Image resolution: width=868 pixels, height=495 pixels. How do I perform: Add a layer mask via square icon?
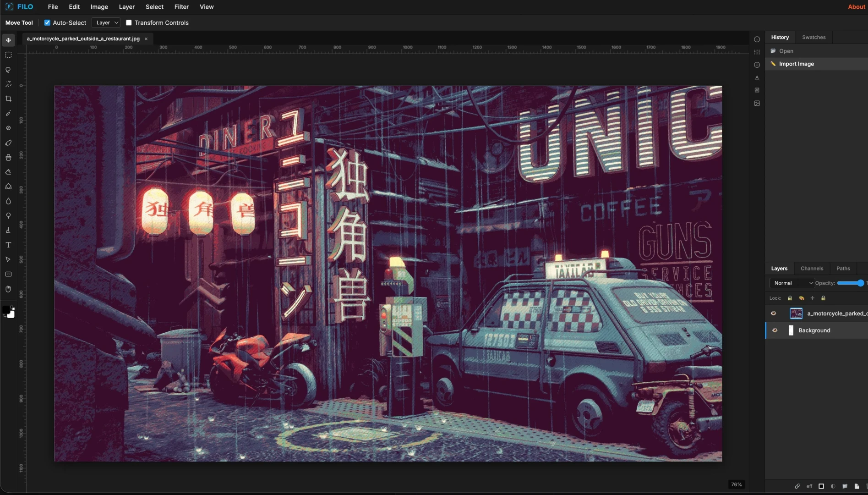click(x=821, y=486)
